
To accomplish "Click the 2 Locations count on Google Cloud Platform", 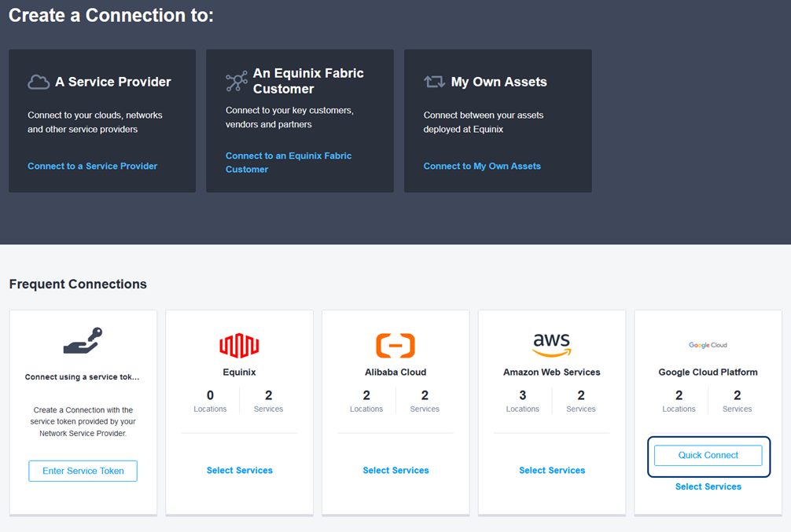I will point(679,401).
